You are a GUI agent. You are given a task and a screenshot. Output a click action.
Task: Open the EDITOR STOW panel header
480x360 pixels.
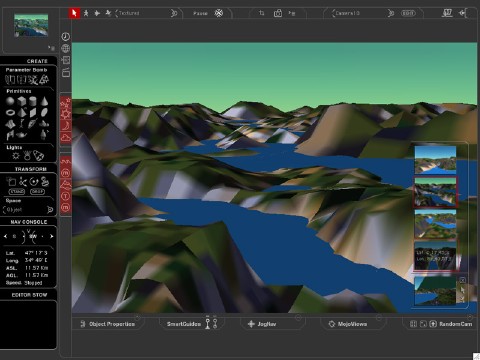coord(29,295)
